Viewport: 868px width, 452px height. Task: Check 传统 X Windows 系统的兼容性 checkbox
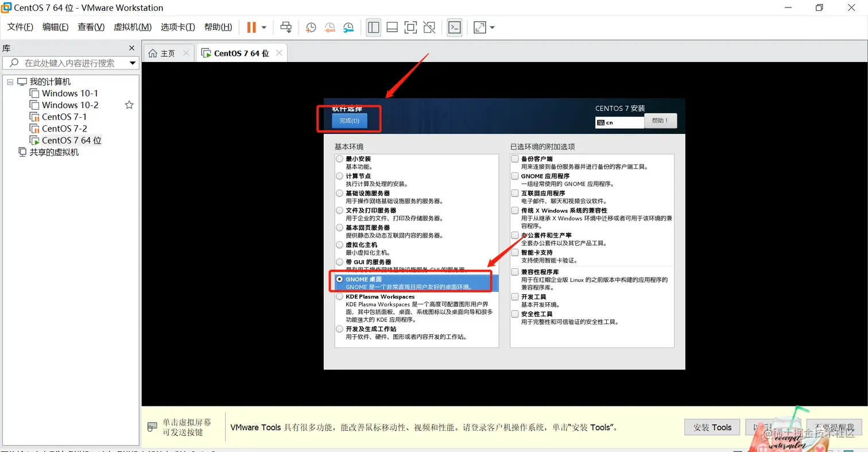pyautogui.click(x=515, y=211)
